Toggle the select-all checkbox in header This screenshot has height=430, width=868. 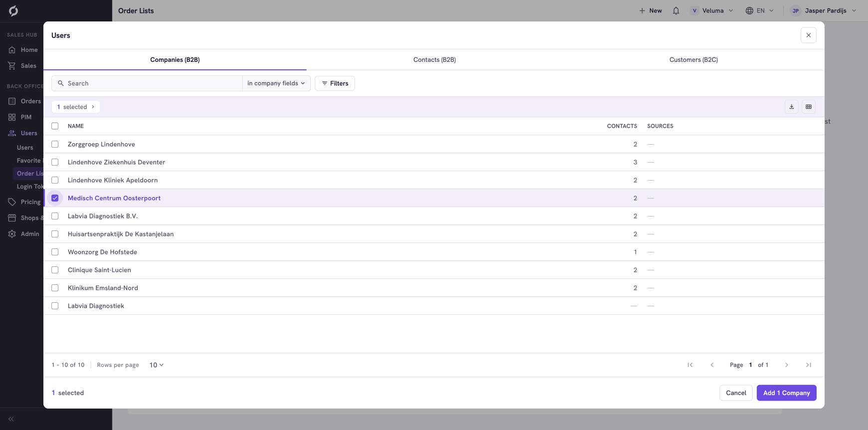[55, 126]
